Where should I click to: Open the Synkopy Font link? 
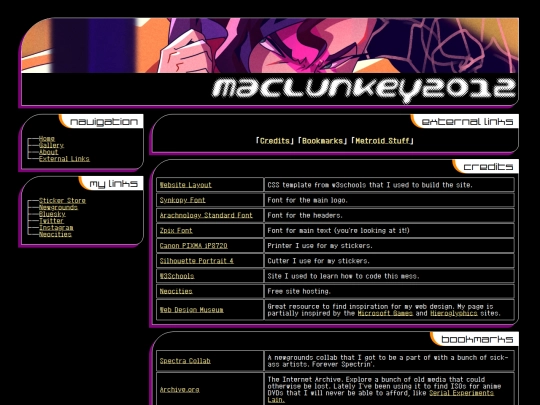click(x=183, y=200)
